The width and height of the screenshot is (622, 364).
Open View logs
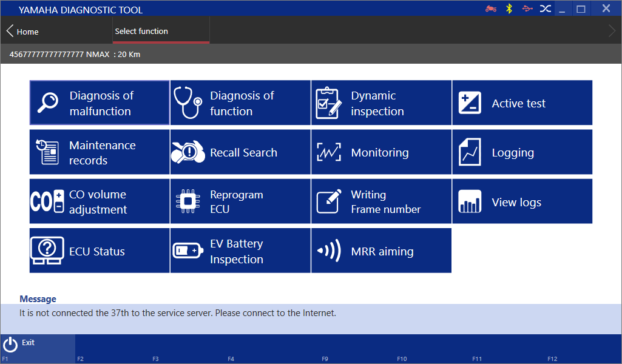coord(522,201)
